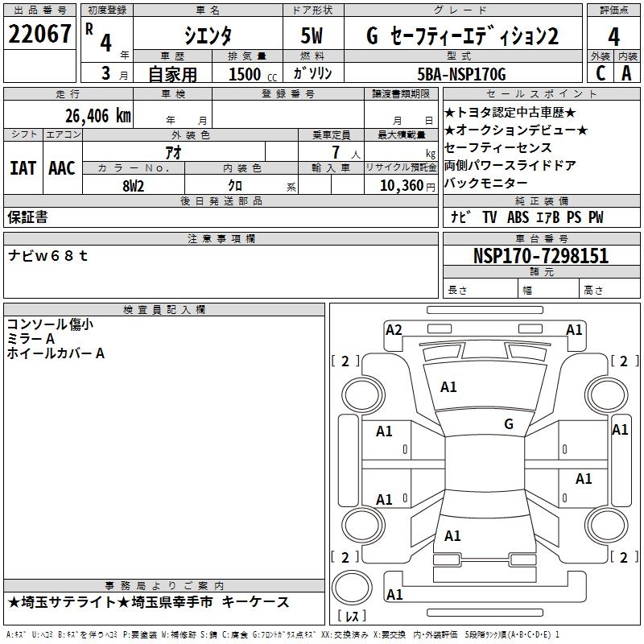Click the color number 8W2
The width and height of the screenshot is (644, 644).
click(x=134, y=186)
